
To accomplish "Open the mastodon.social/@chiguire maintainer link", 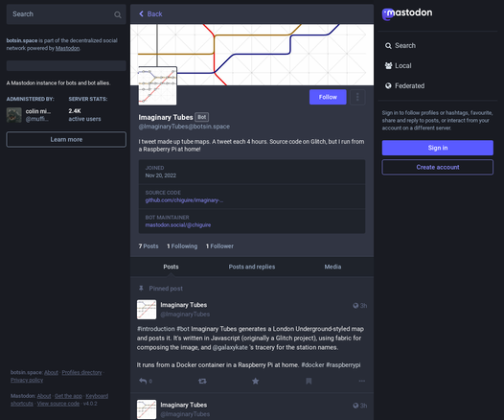I will (178, 225).
